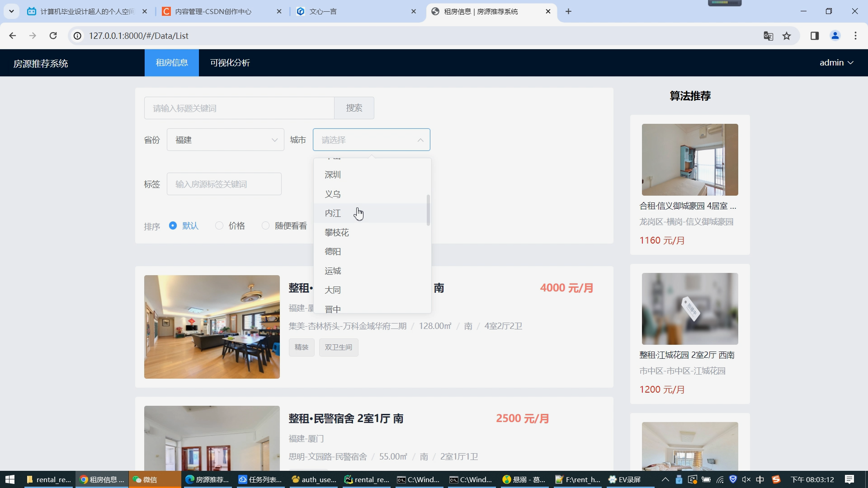The image size is (868, 488).
Task: Bookmark this page via the star icon
Action: (787, 36)
